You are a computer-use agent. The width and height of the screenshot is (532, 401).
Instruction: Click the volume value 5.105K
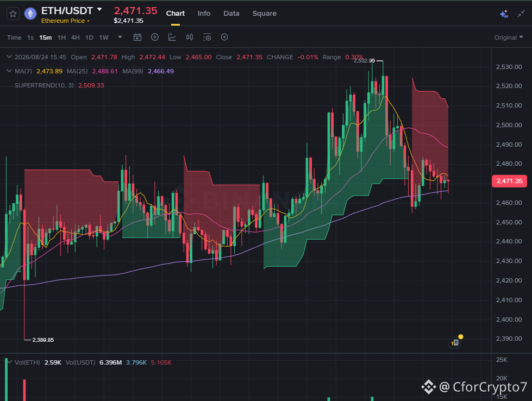(x=161, y=362)
